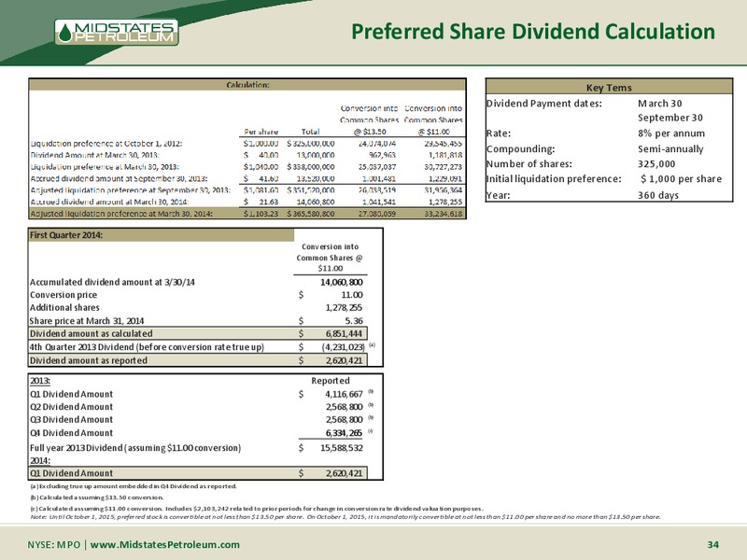Click the 'Q3 Dividend Amount' row label

[x=72, y=419]
